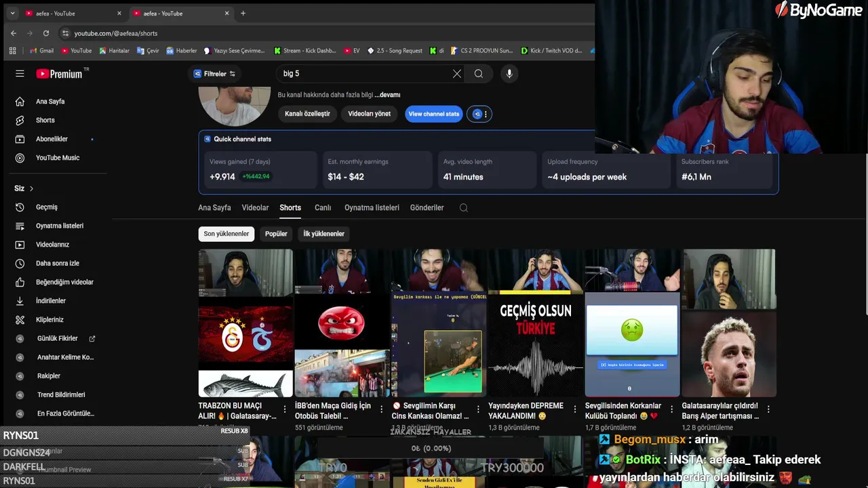Open more options for Yayındayken DEPREME short
This screenshot has height=488, width=868.
pyautogui.click(x=575, y=409)
